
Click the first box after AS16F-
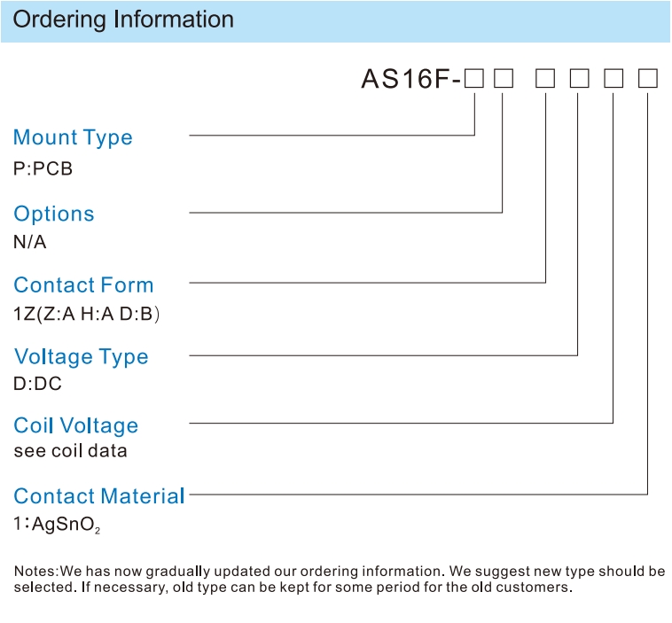[x=474, y=78]
